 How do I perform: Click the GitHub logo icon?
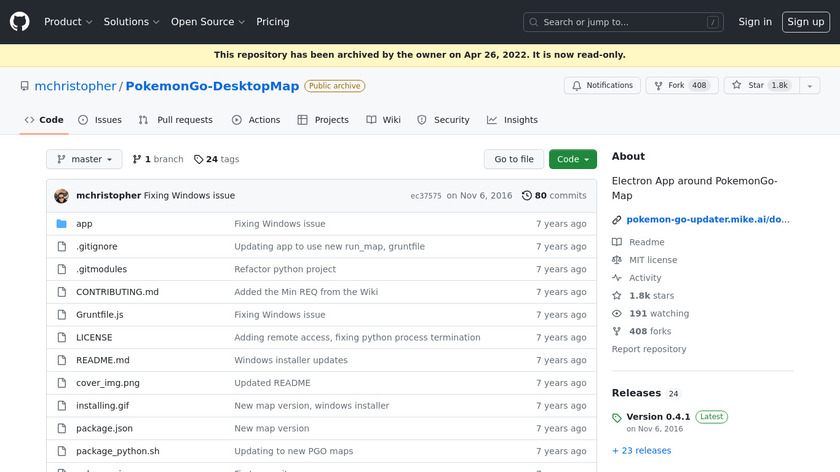tap(20, 21)
